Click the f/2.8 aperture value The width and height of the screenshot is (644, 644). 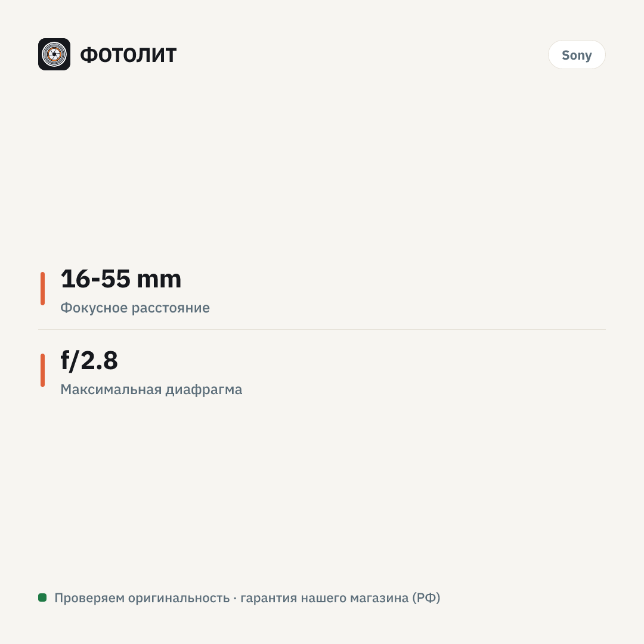click(89, 361)
